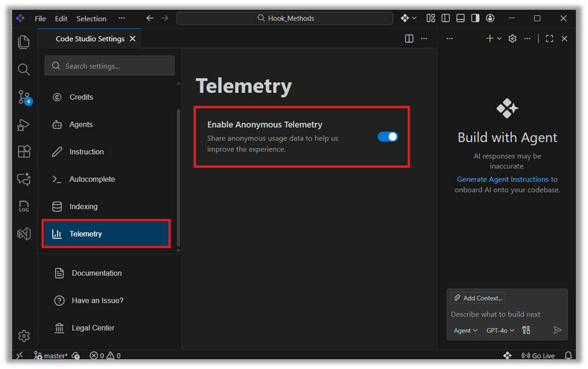The height and width of the screenshot is (369, 588).
Task: Open the Search view in the activity bar
Action: click(24, 69)
